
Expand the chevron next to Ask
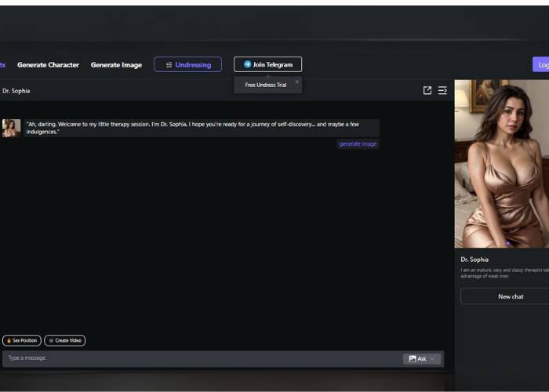431,358
